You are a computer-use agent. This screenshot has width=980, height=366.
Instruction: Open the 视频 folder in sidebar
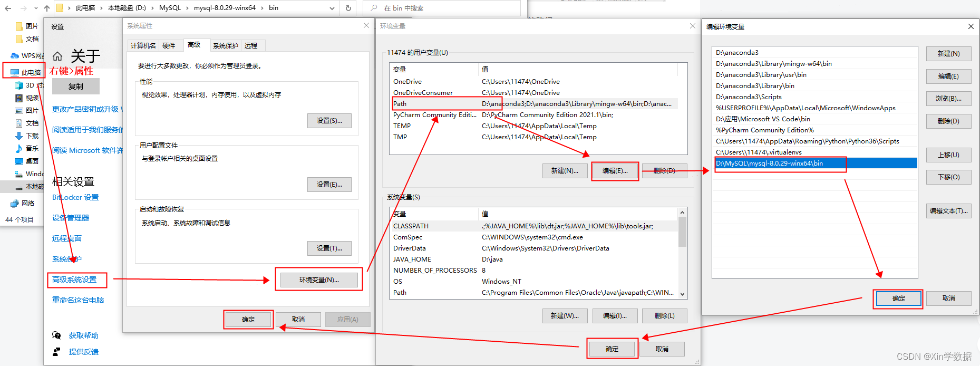tap(27, 98)
